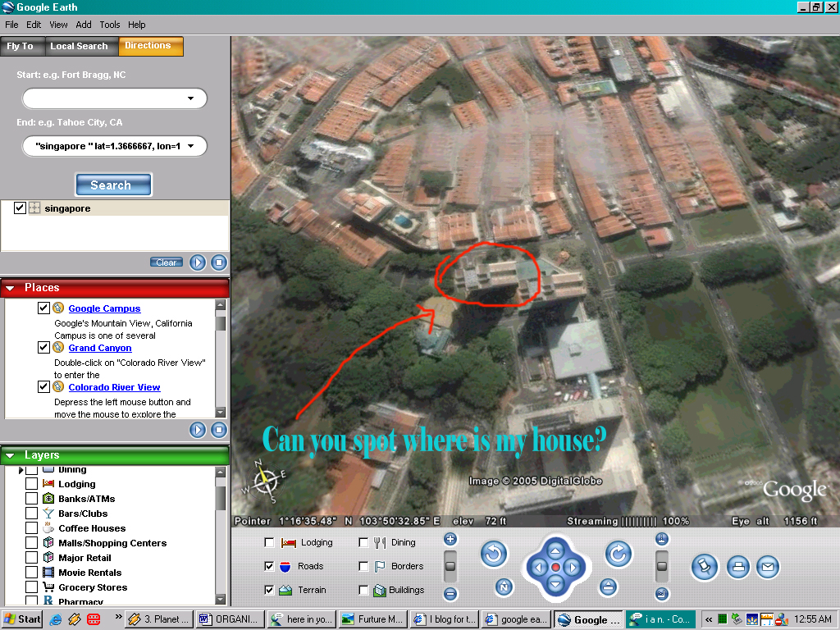Viewport: 840px width, 630px height.
Task: Add a placemark with pushpin icon
Action: pos(705,567)
